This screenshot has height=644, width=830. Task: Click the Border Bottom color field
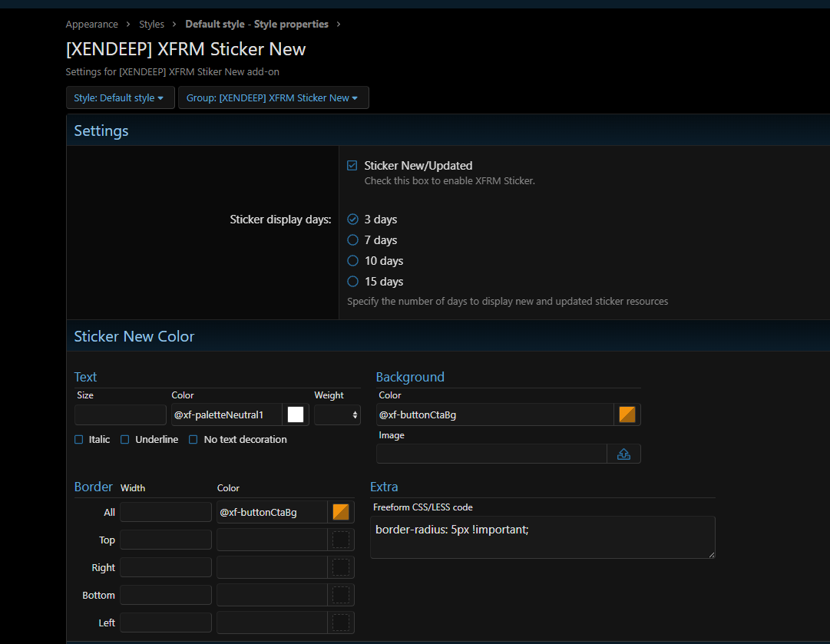pos(272,595)
